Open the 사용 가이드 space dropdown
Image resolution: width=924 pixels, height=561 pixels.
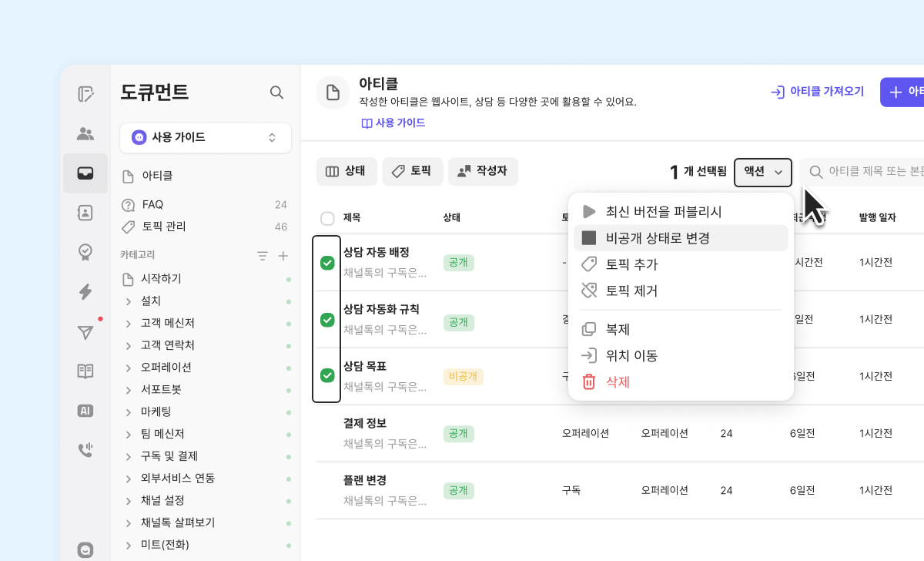pos(206,138)
